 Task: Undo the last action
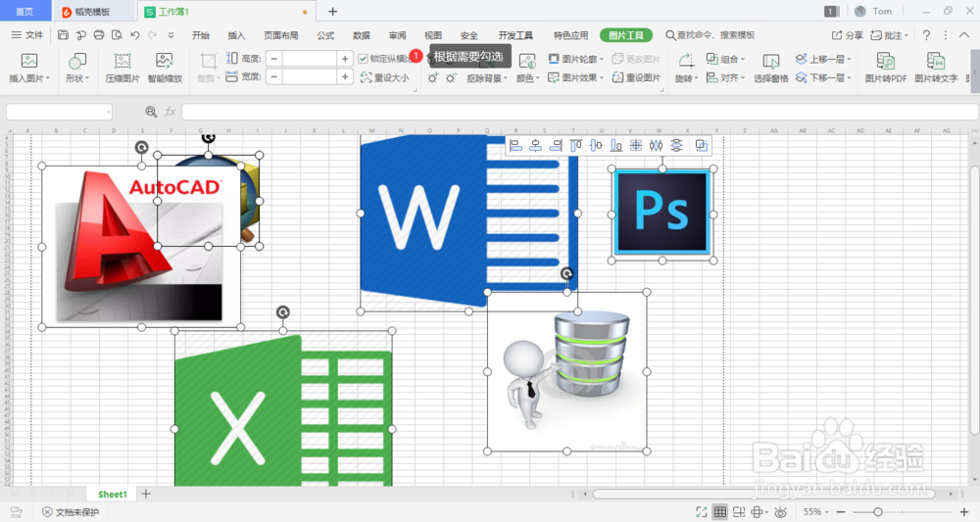coord(135,35)
